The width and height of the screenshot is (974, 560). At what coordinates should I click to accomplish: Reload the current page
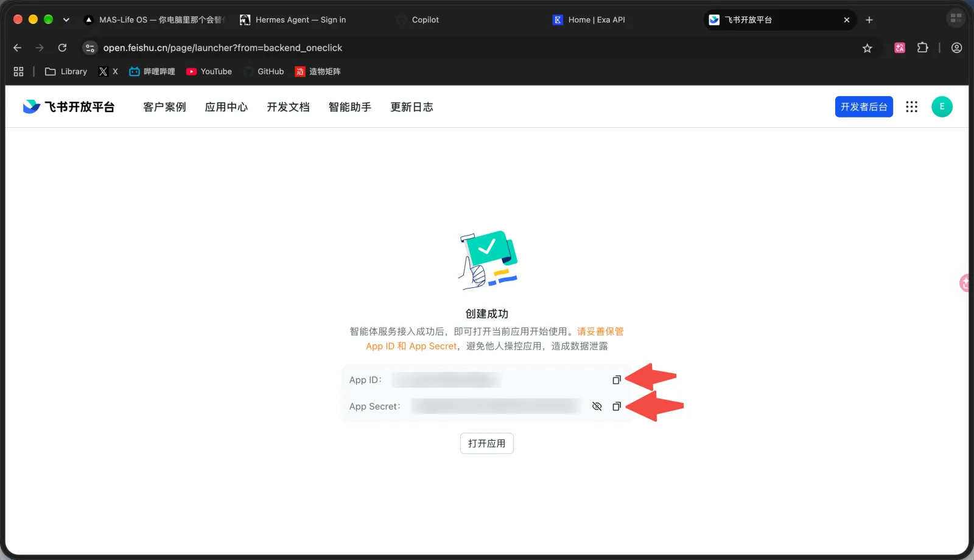[x=62, y=48]
